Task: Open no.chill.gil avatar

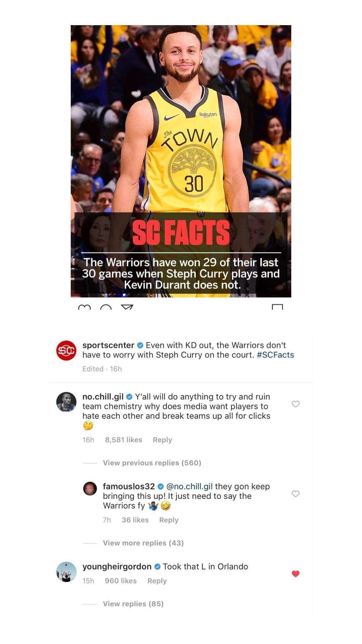Action: coord(66,402)
